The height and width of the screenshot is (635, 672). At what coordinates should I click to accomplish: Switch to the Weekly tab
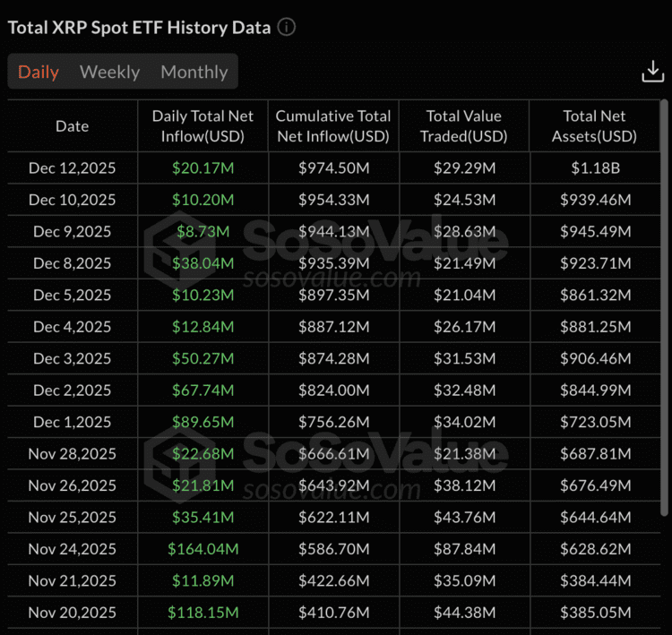tap(109, 72)
